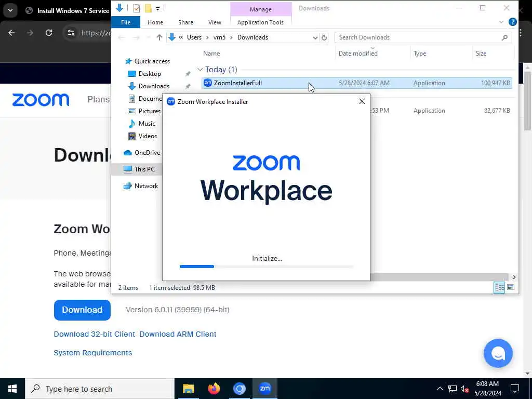Click the New folder quick access icon

click(148, 8)
